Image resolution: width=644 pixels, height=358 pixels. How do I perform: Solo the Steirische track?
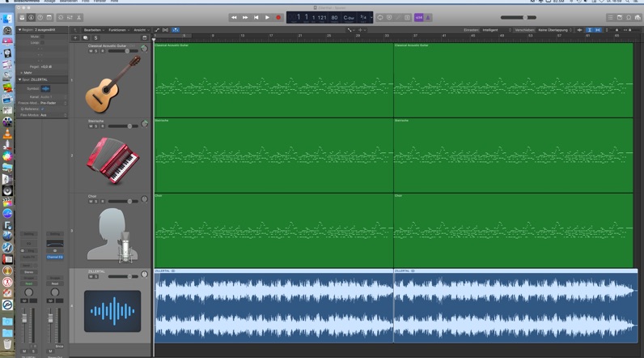point(96,126)
